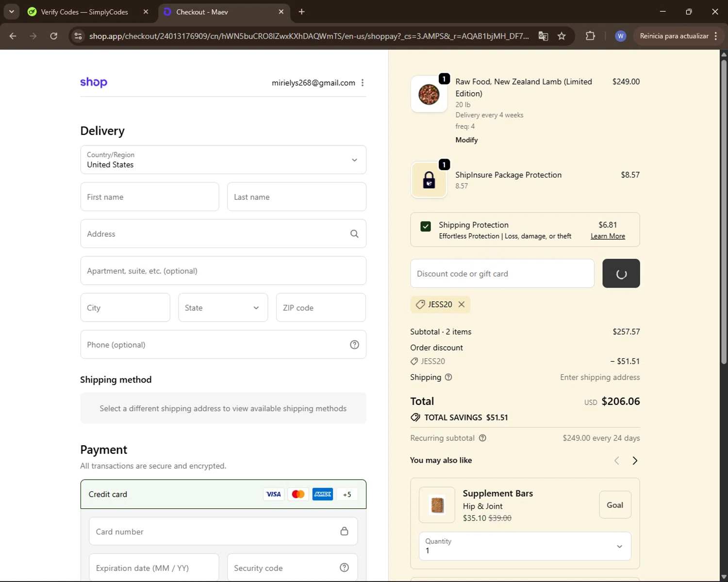Click the Shop logo

(94, 82)
